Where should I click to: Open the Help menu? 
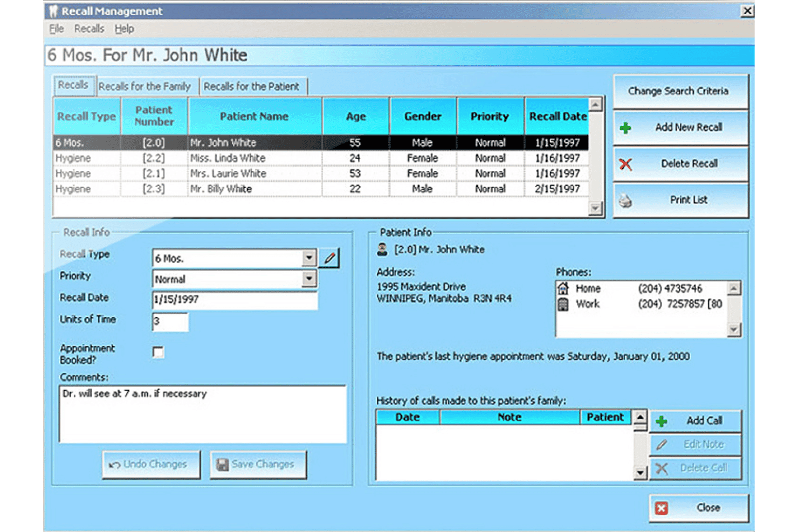point(124,29)
